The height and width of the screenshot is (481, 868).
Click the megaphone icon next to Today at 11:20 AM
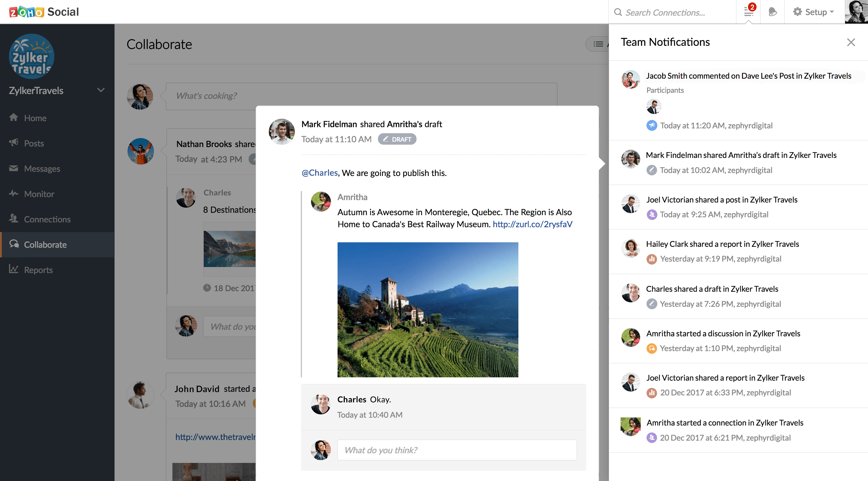652,125
